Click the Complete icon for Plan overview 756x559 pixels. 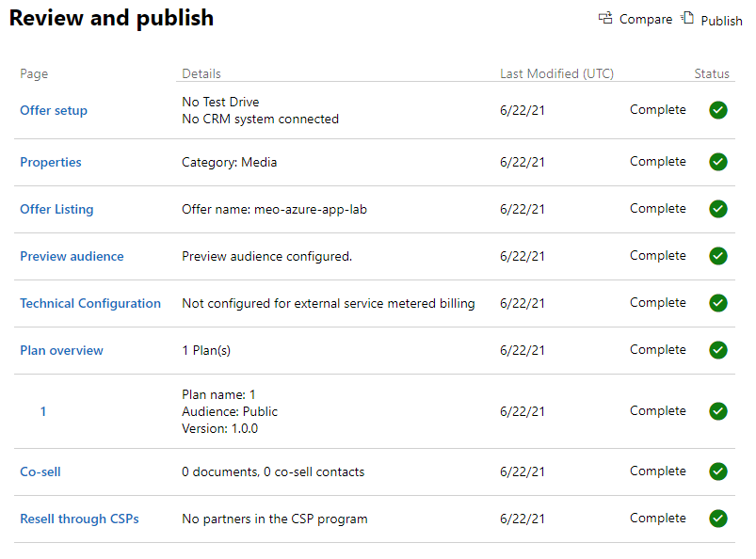pyautogui.click(x=718, y=349)
